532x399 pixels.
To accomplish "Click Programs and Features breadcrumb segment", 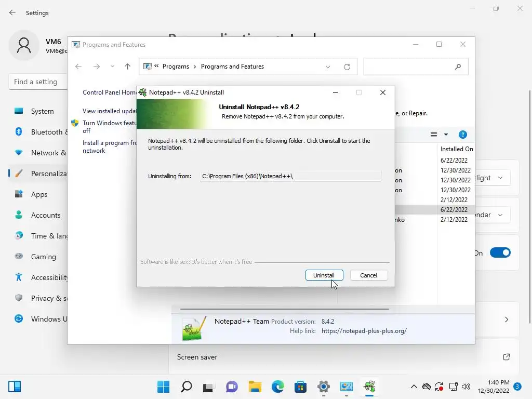I will coord(232,66).
